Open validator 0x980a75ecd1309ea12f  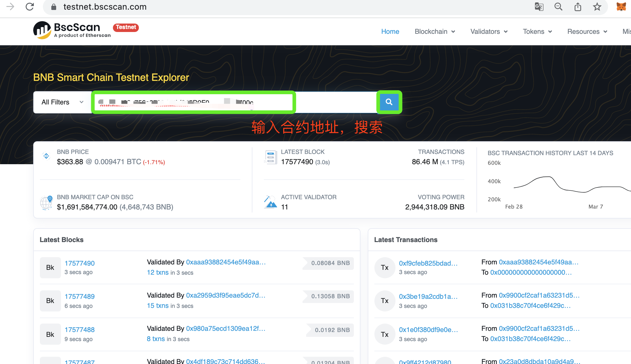click(226, 328)
